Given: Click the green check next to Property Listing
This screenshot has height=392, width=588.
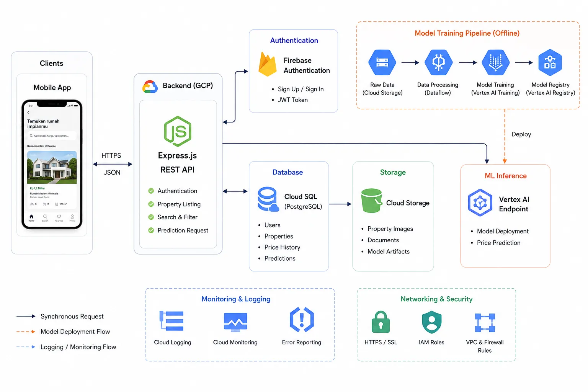Looking at the screenshot, I should pos(151,204).
